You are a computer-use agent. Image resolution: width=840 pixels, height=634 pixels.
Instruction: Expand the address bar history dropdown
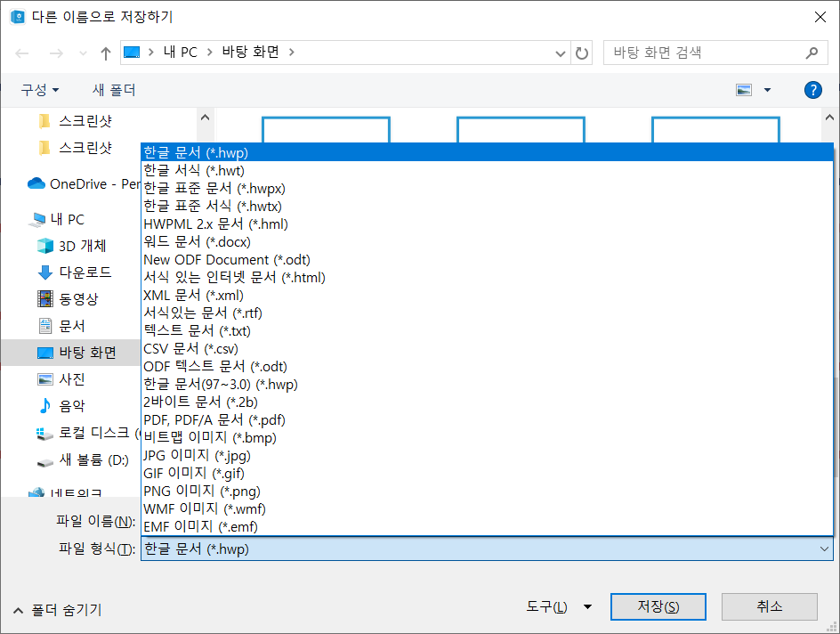coord(561,53)
